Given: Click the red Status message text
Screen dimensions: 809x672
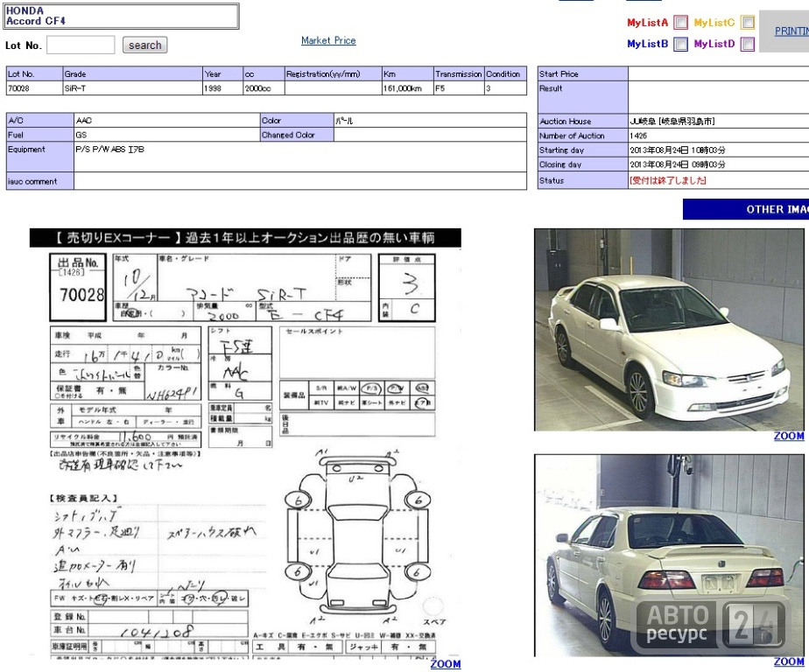Looking at the screenshot, I should pos(668,180).
